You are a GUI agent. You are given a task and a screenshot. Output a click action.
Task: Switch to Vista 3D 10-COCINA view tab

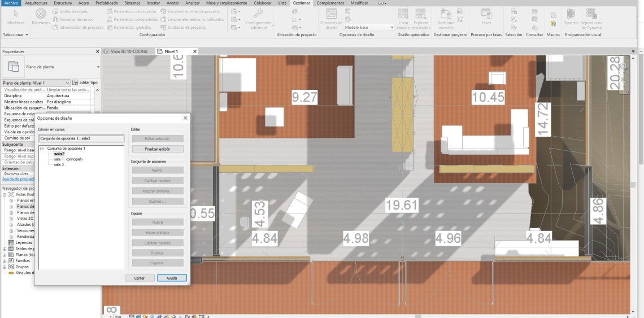pos(129,51)
